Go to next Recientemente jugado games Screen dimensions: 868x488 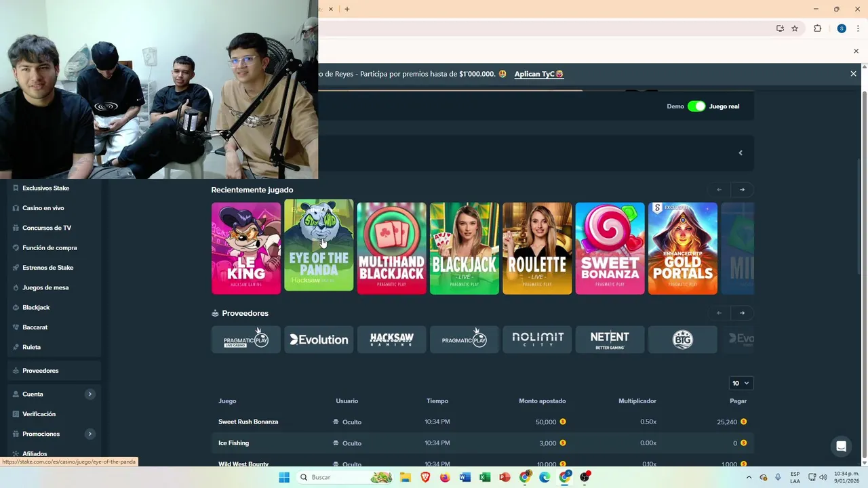742,190
